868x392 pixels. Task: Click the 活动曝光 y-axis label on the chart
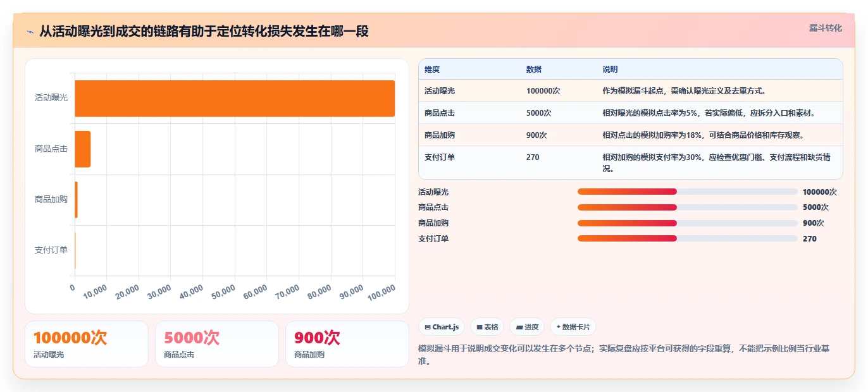coord(51,98)
